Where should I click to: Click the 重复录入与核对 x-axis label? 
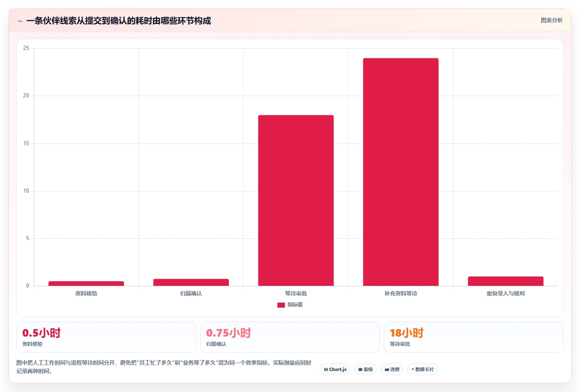[x=506, y=293]
